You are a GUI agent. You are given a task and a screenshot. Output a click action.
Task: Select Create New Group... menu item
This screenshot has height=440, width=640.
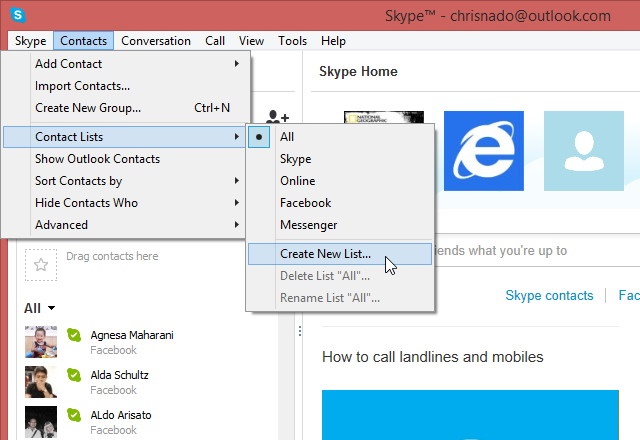(126, 108)
